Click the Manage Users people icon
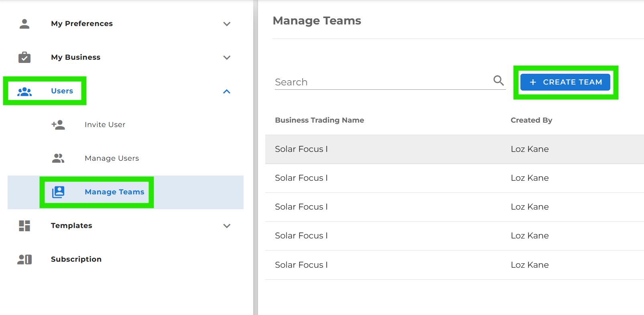This screenshot has height=315, width=644. [58, 158]
